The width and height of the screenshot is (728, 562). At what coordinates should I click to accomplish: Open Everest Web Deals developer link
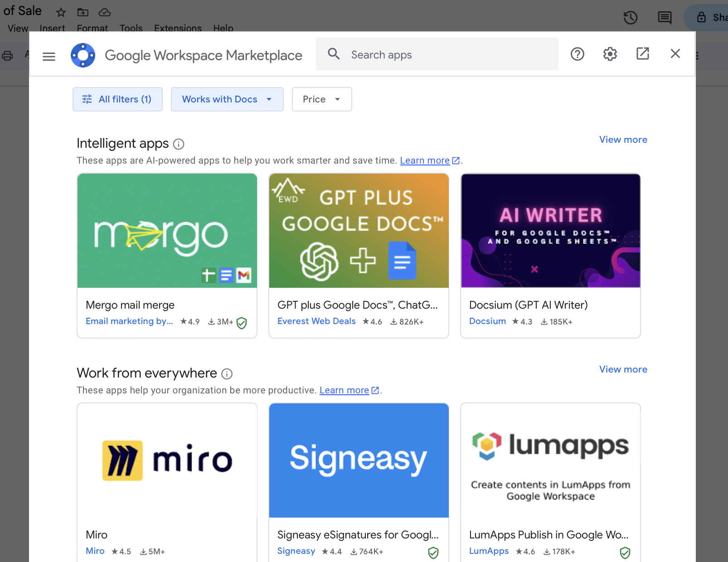[316, 321]
